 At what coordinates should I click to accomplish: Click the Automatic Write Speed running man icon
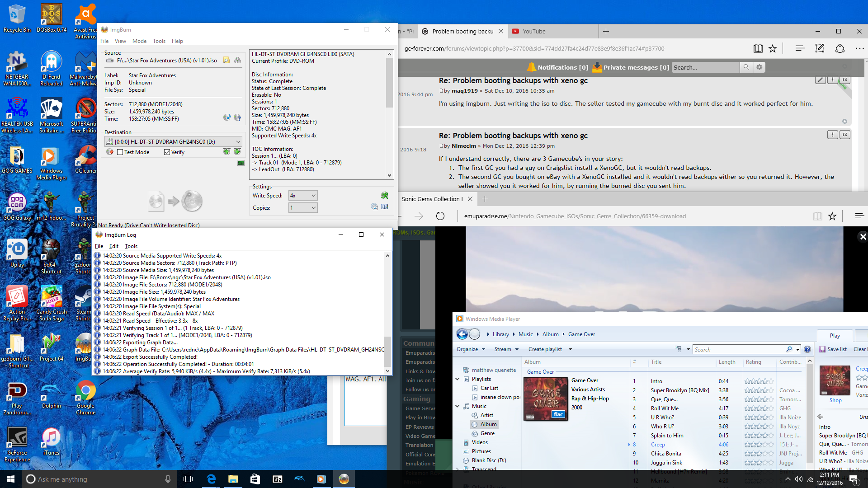(384, 196)
